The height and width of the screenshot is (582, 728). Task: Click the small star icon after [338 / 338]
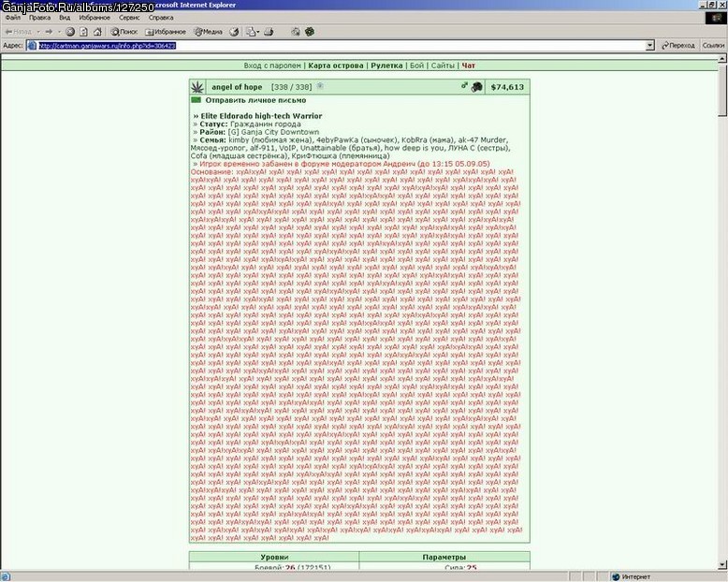point(320,86)
